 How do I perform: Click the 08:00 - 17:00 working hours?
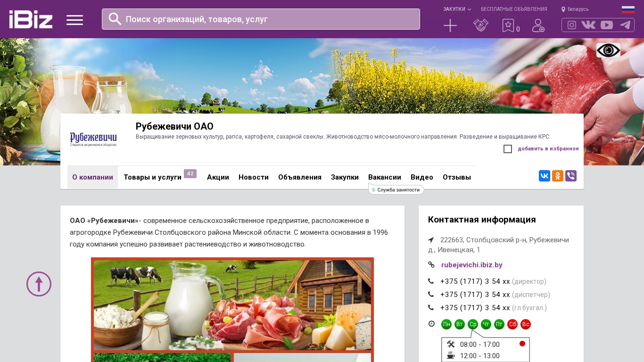tap(480, 345)
